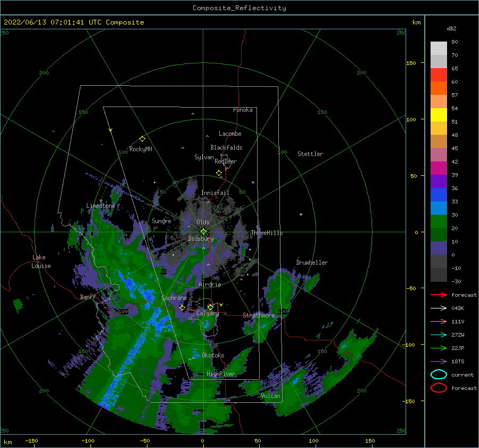Click the Limestone label

(101, 206)
